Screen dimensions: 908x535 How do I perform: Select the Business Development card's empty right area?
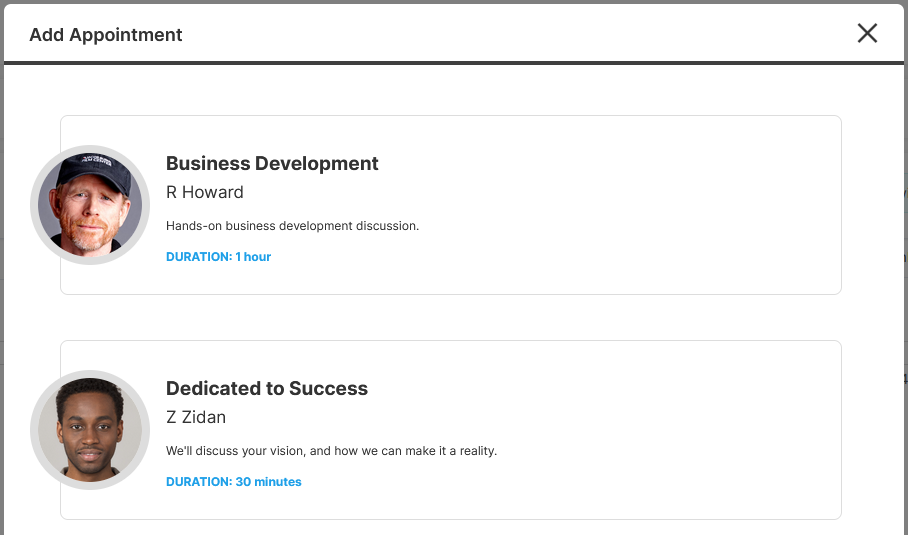click(x=637, y=205)
